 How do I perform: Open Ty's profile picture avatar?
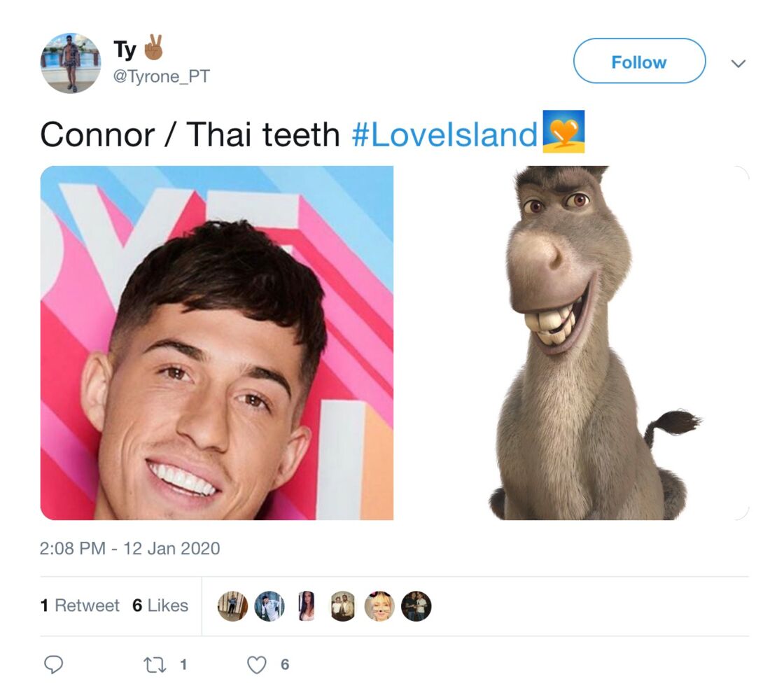(71, 63)
